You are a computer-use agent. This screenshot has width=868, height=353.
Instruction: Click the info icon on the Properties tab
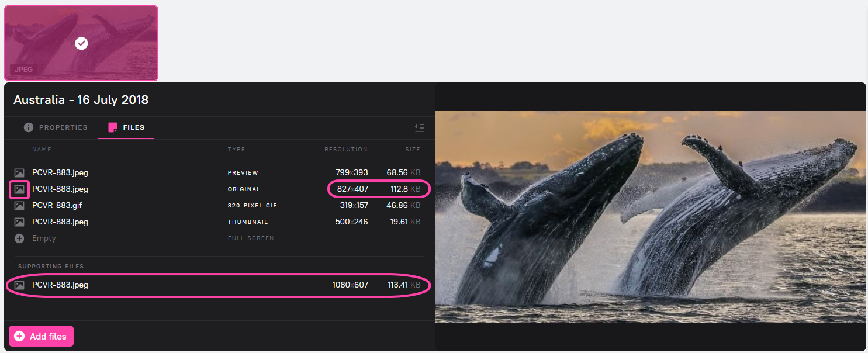pos(29,127)
